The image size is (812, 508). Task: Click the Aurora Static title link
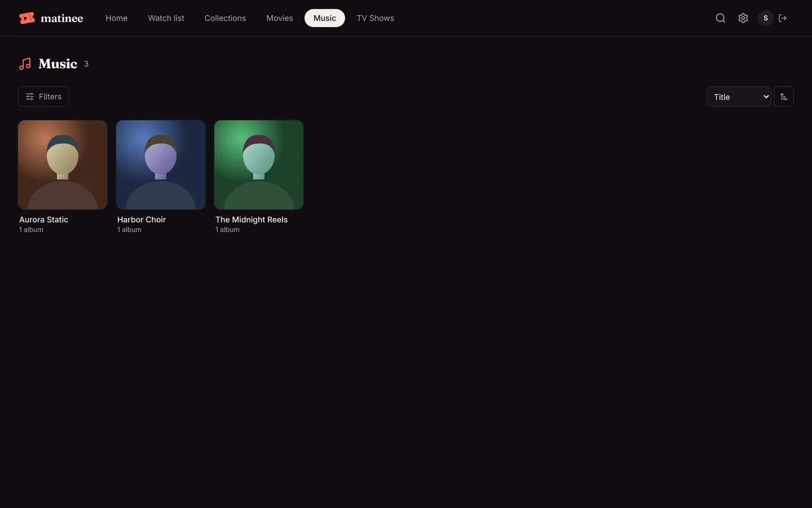click(x=44, y=220)
